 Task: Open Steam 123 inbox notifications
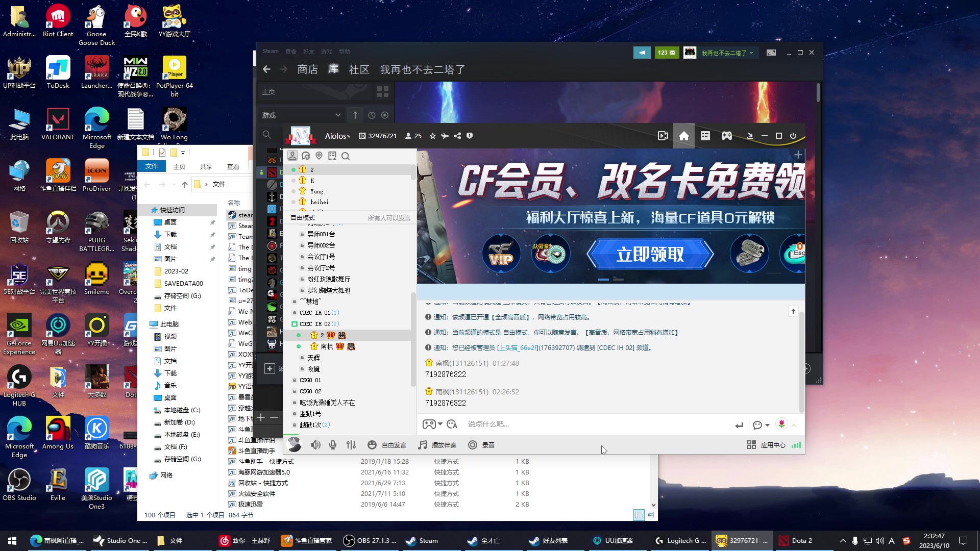[x=667, y=53]
